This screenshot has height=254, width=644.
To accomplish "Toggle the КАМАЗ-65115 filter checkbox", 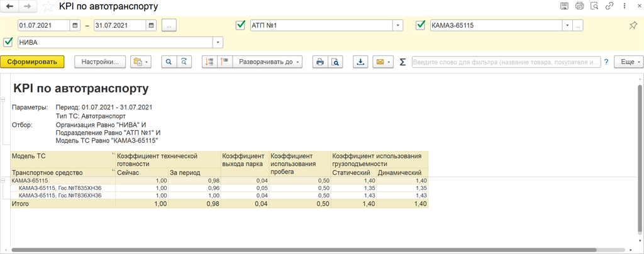I will click(421, 26).
